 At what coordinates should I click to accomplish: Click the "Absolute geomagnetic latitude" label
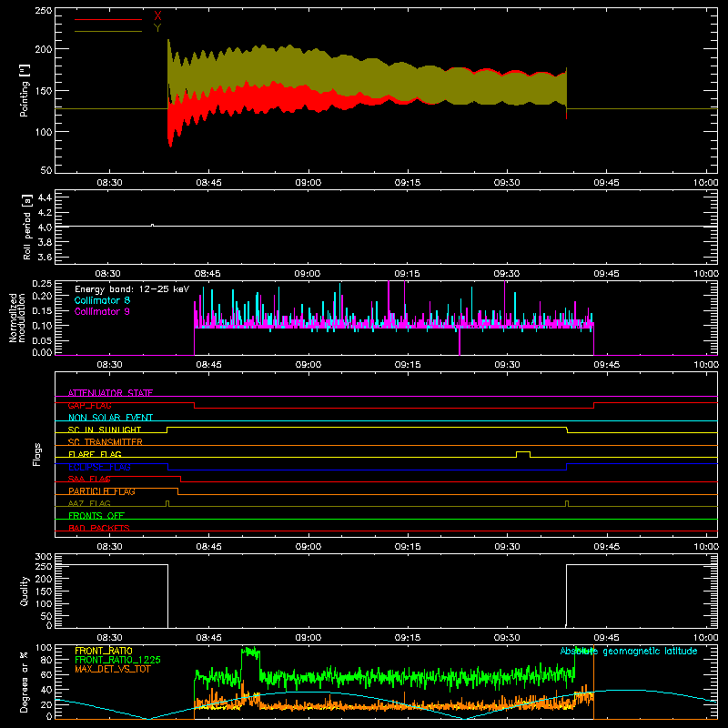pyautogui.click(x=629, y=651)
